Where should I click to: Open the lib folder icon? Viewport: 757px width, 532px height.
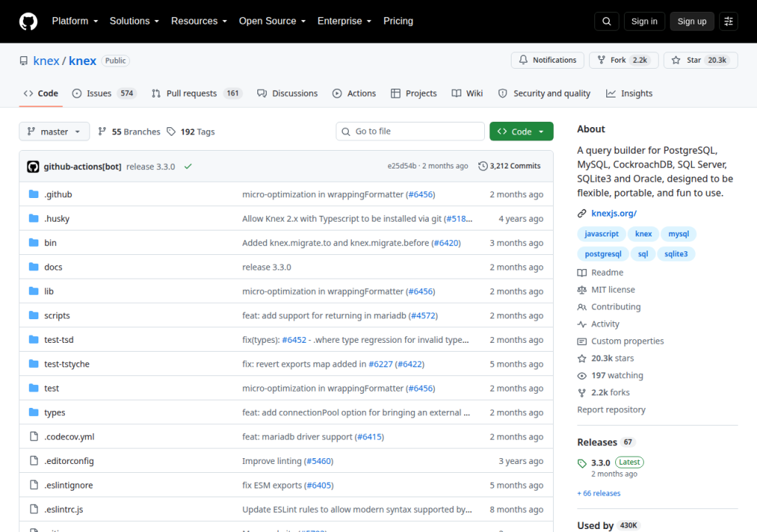pyautogui.click(x=33, y=291)
